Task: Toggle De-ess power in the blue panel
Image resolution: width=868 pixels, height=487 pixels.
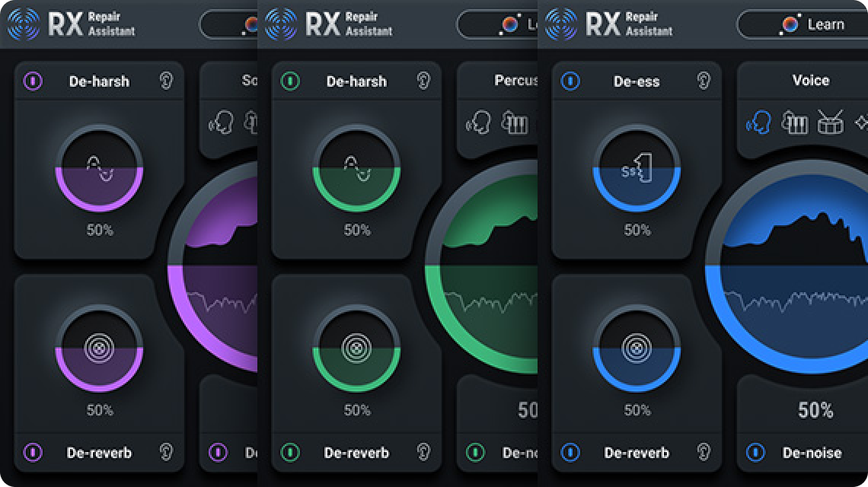Action: tap(570, 81)
